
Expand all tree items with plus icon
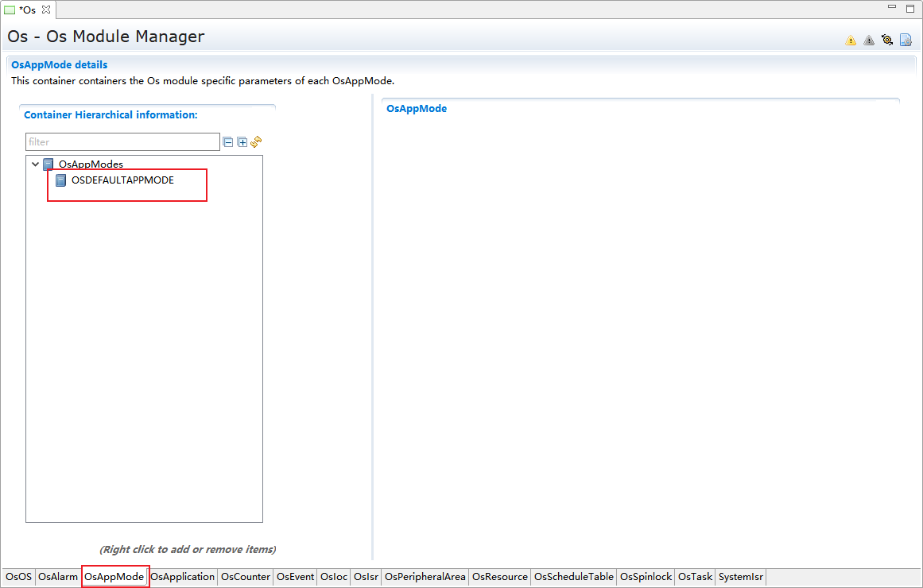(x=242, y=142)
